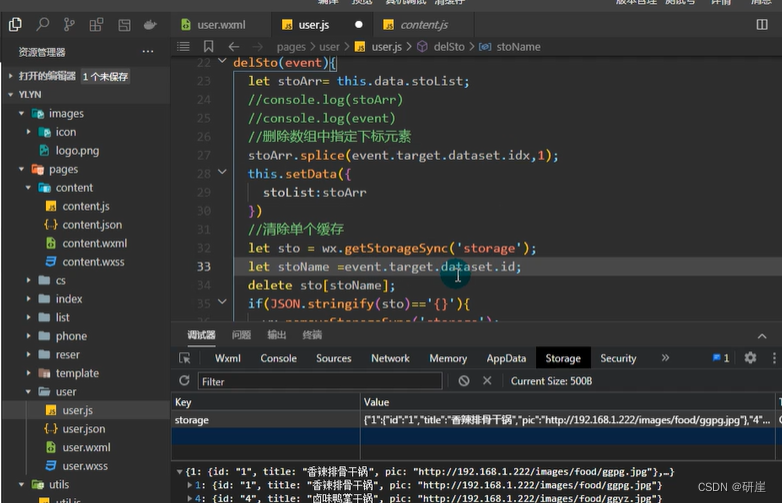The width and height of the screenshot is (782, 503).
Task: Collapse the images folder
Action: [x=21, y=113]
